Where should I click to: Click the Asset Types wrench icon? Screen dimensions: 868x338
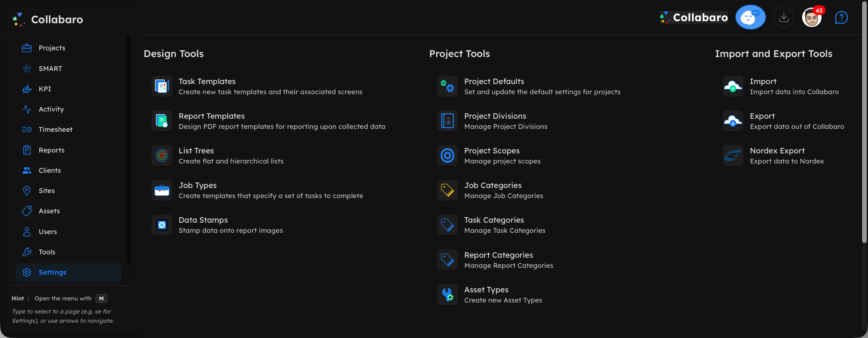[448, 294]
